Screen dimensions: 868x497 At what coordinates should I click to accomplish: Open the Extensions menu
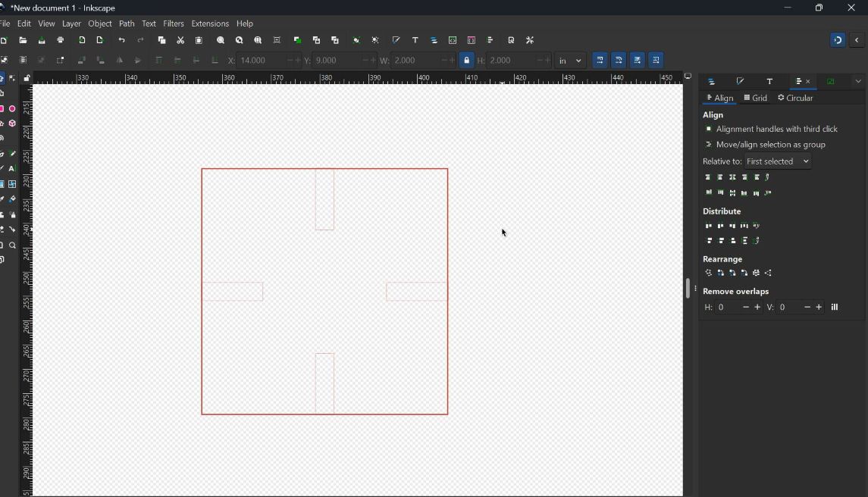210,23
